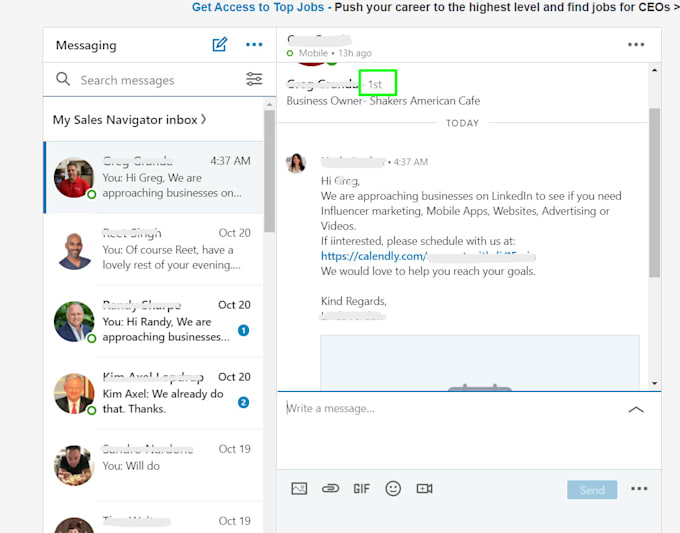
Task: Click the bald man's avatar in Oct 20 conversation
Action: point(74,250)
